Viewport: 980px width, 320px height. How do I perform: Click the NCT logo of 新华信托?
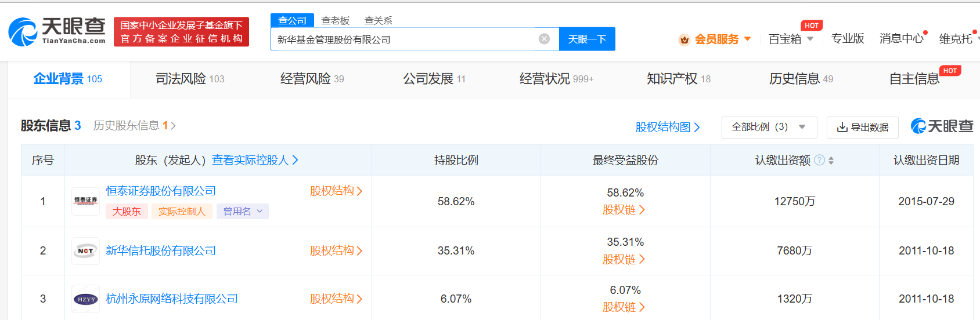click(x=85, y=251)
